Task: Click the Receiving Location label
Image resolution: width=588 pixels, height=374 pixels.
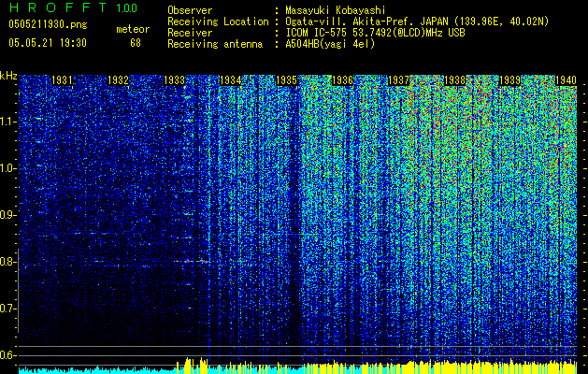Action: tap(218, 22)
